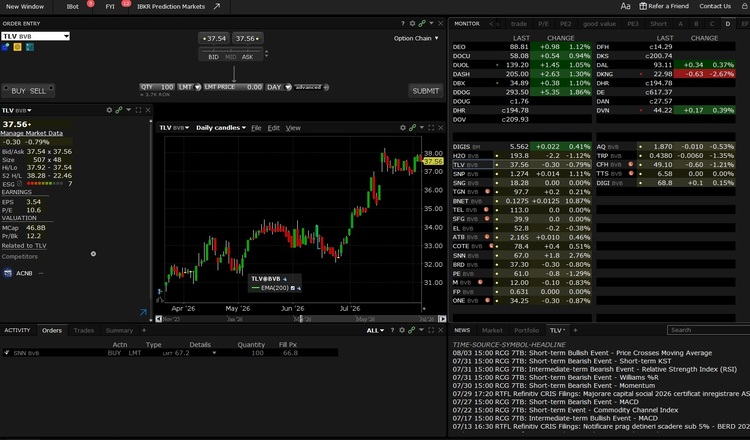The width and height of the screenshot is (750, 440).
Task: Click the lock icon in top bar
Action: click(744, 6)
